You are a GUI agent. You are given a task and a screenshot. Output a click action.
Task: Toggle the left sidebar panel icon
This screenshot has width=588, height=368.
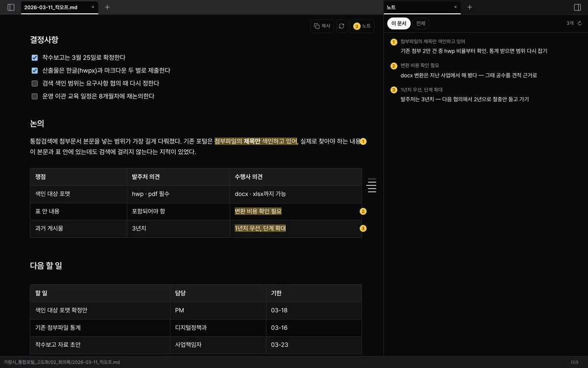pyautogui.click(x=11, y=7)
